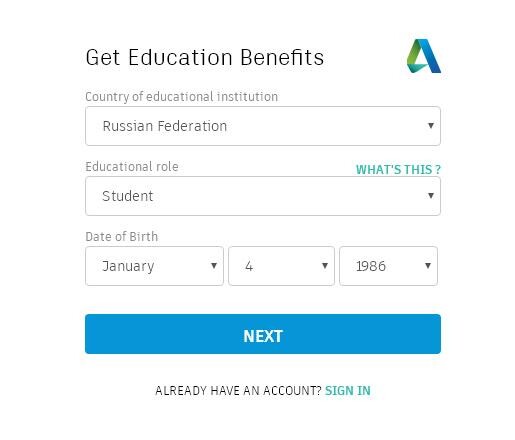Click the Russian Federation selected value text
This screenshot has height=440, width=515.
(165, 126)
